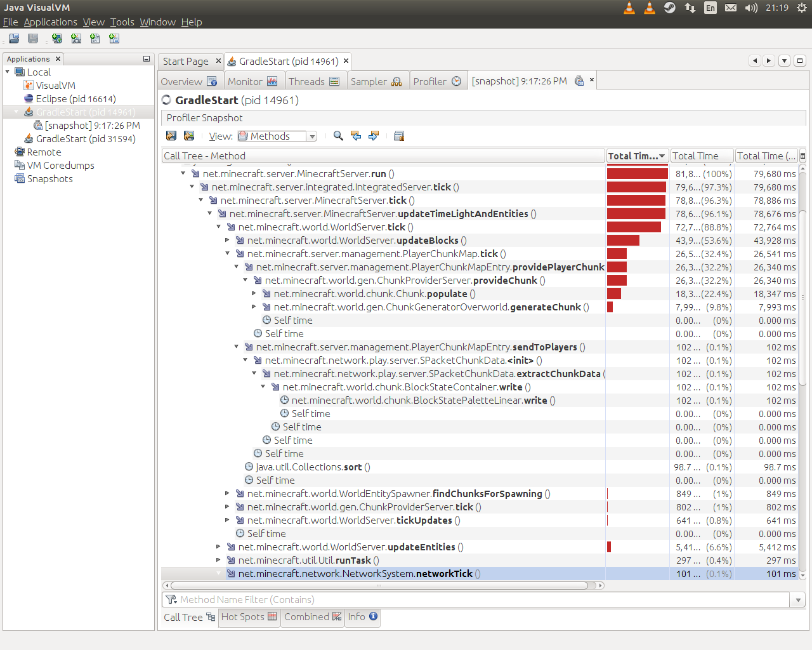
Task: Click the magnifier Find icon
Action: click(338, 136)
